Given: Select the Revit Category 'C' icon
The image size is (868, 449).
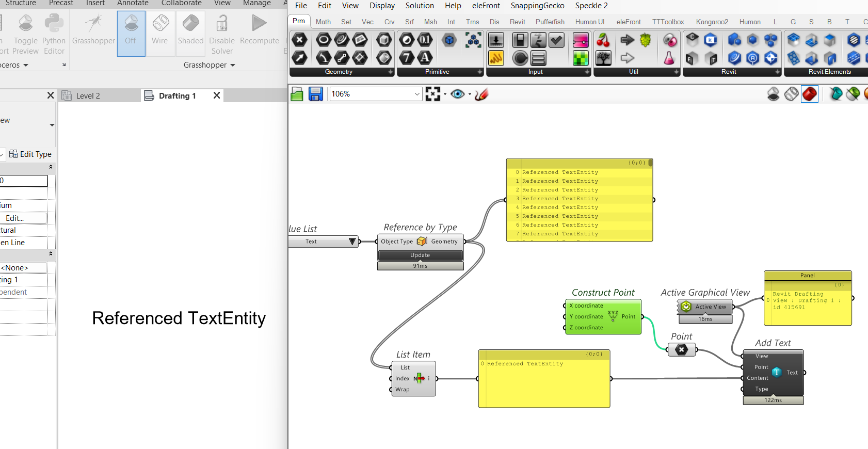Looking at the screenshot, I should pyautogui.click(x=692, y=40).
